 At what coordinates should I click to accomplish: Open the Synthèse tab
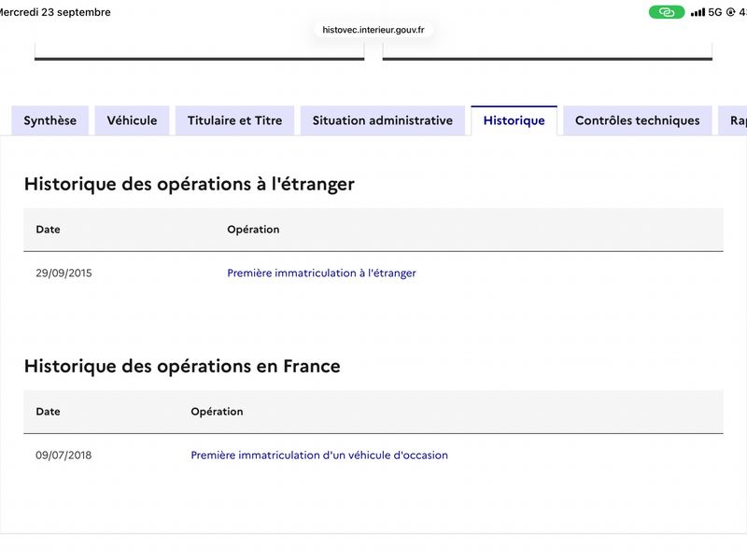tap(50, 120)
